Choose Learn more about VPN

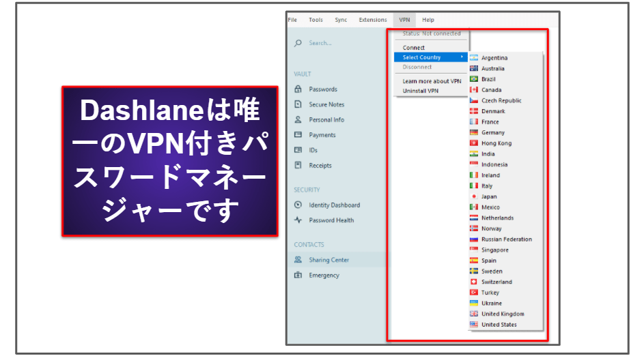tap(431, 81)
